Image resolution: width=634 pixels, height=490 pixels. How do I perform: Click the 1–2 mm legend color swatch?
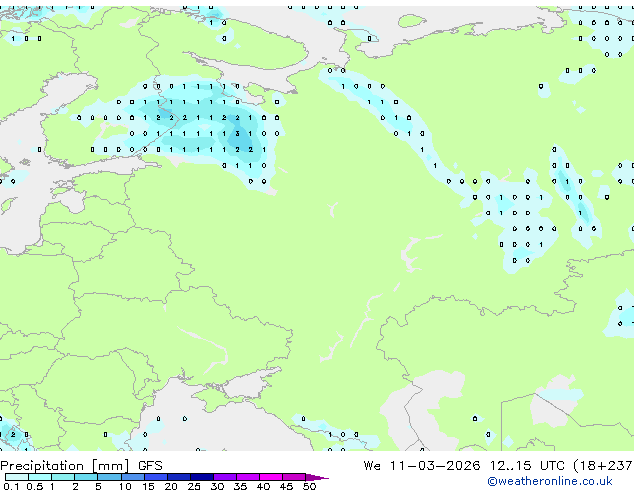(x=63, y=477)
